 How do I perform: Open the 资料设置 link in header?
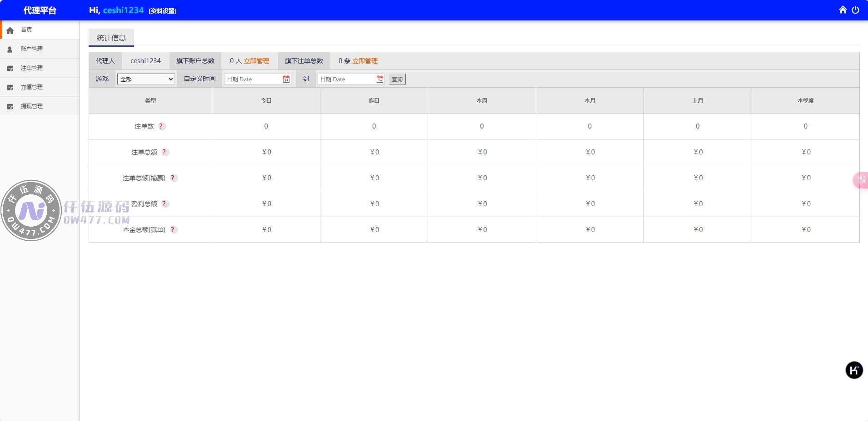coord(163,11)
